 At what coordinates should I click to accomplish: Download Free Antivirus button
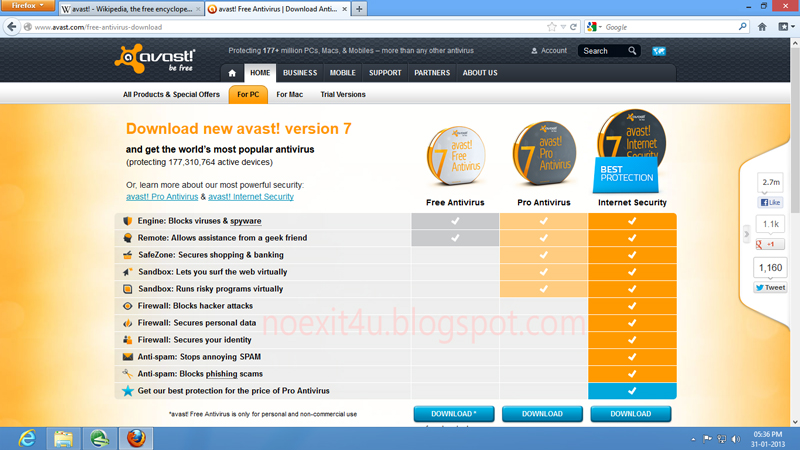[x=454, y=414]
